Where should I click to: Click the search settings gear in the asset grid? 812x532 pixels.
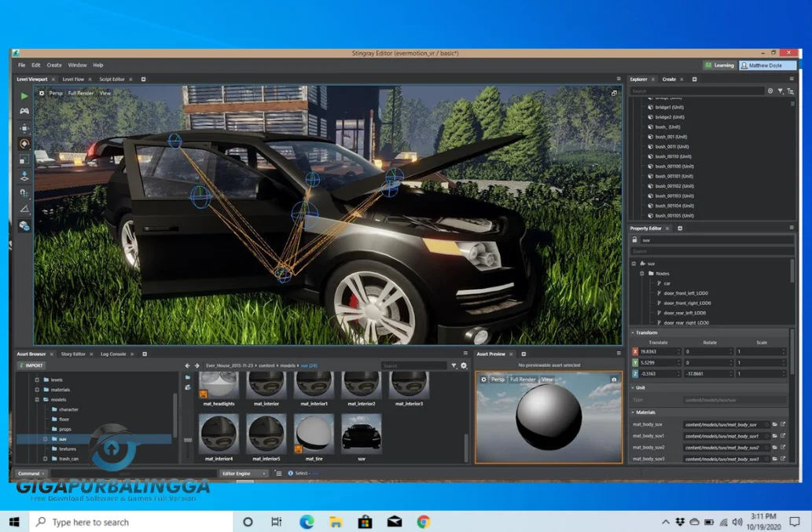[x=464, y=365]
